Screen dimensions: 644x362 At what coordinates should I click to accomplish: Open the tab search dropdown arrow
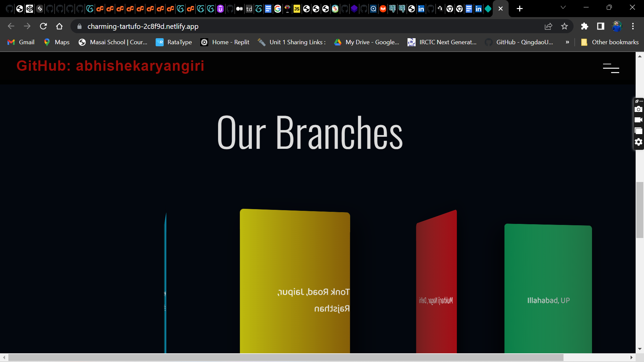[x=563, y=7]
